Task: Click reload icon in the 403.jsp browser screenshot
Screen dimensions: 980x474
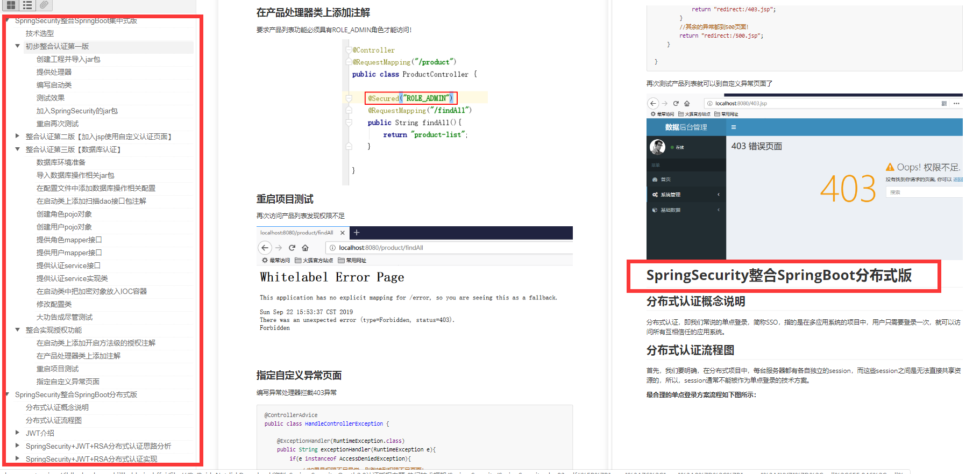Action: pos(676,103)
